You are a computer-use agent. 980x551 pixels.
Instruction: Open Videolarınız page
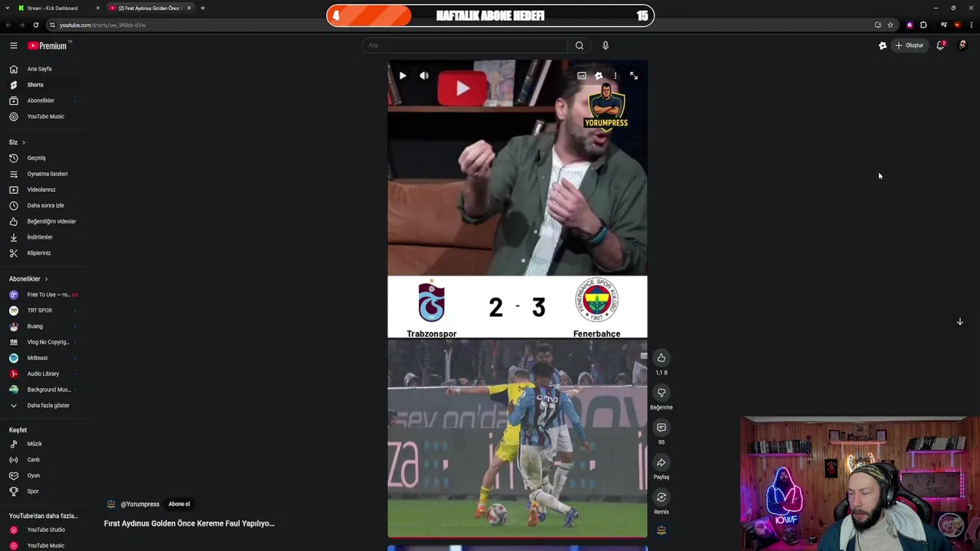click(41, 190)
